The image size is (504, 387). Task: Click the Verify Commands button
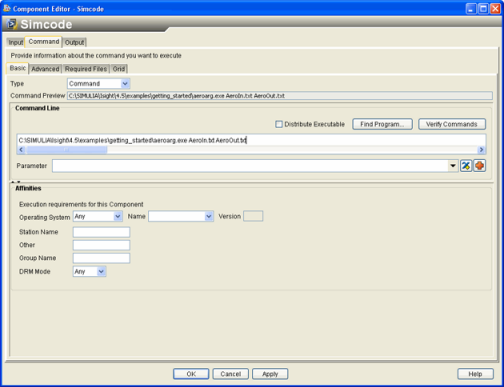tap(452, 124)
